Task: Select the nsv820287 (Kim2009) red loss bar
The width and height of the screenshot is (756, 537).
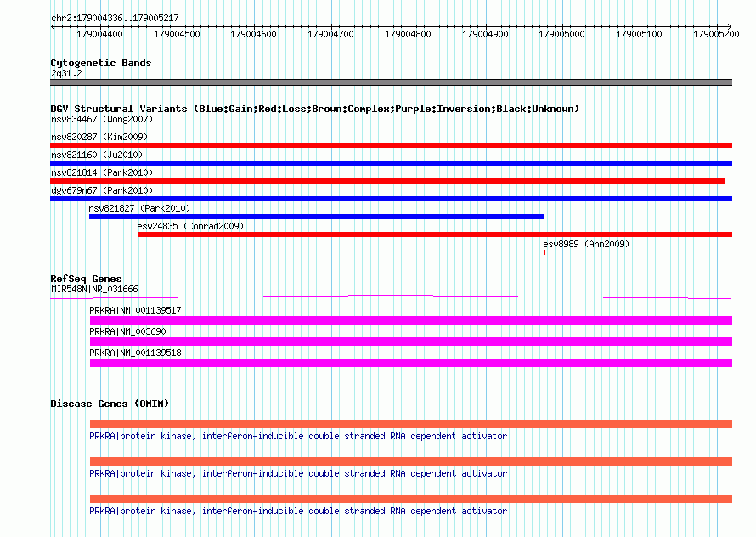Action: pos(391,145)
